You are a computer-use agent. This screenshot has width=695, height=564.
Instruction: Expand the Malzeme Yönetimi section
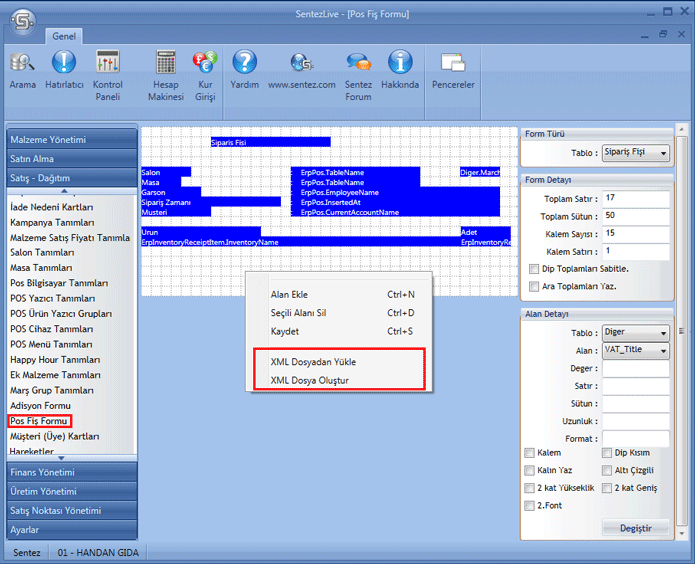point(72,140)
